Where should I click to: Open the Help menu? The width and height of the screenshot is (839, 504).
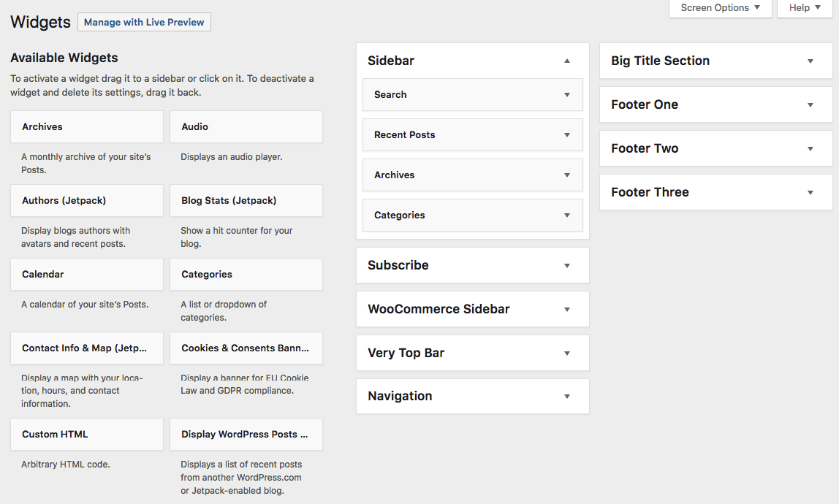[x=804, y=7]
